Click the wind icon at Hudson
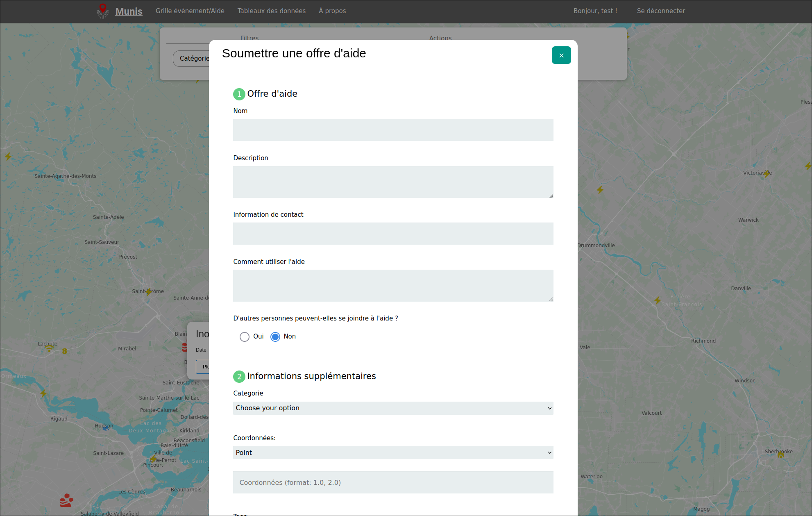The image size is (812, 516). click(x=106, y=429)
